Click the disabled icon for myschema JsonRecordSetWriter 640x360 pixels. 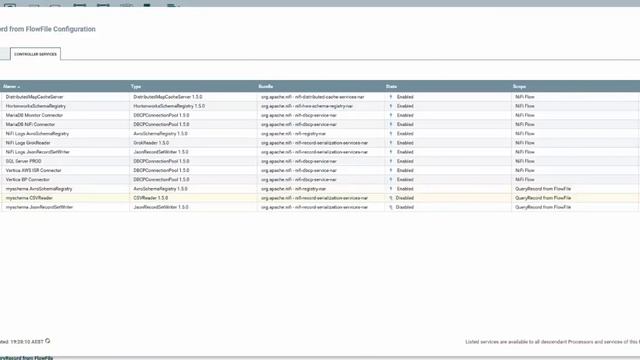pyautogui.click(x=391, y=207)
